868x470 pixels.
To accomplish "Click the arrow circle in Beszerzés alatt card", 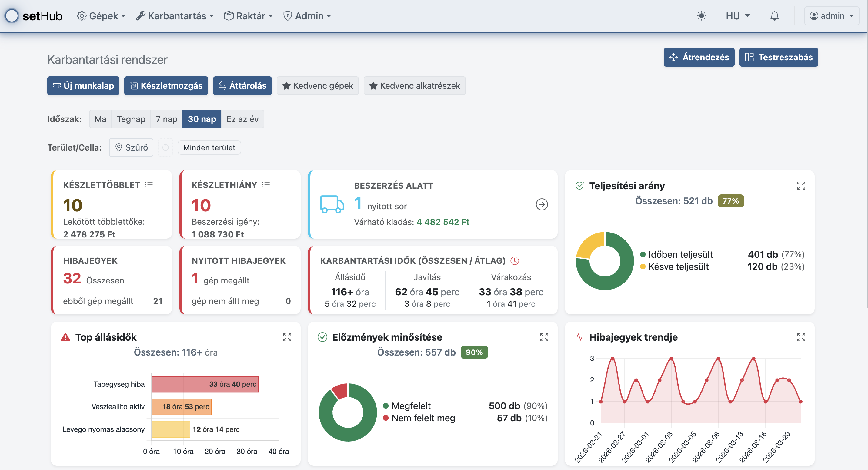I will 542,204.
